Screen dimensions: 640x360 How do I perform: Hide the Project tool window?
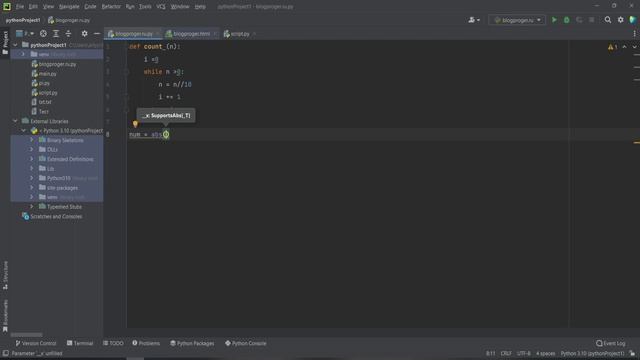tap(97, 33)
